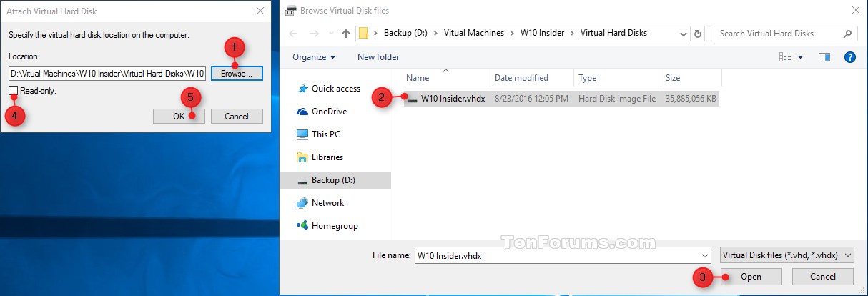Click Cancel in Attach Virtual Hard Disk dialog
The height and width of the screenshot is (296, 868).
(237, 116)
